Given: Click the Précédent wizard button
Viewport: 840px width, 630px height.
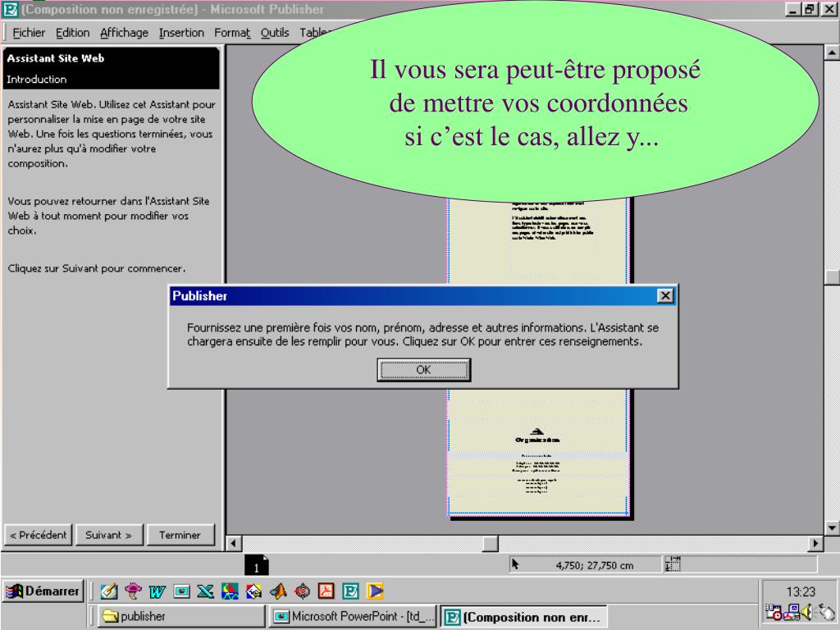Looking at the screenshot, I should (x=38, y=535).
